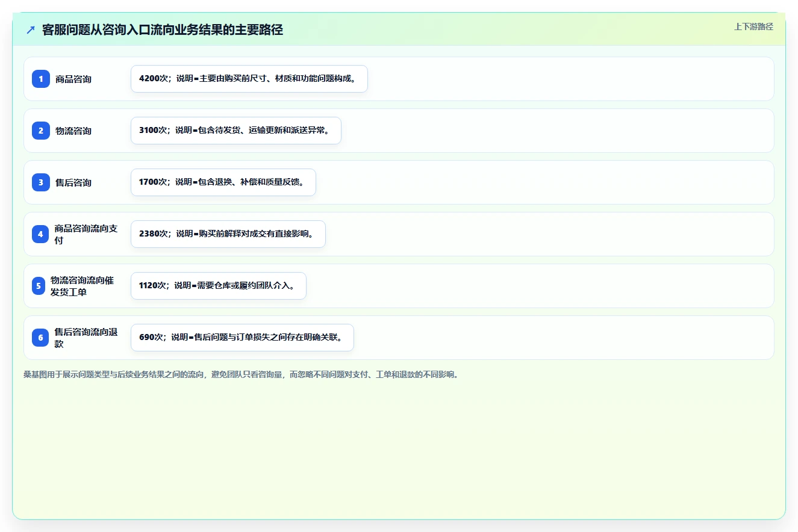The height and width of the screenshot is (532, 798).
Task: Open the 4200次 description box
Action: [249, 79]
